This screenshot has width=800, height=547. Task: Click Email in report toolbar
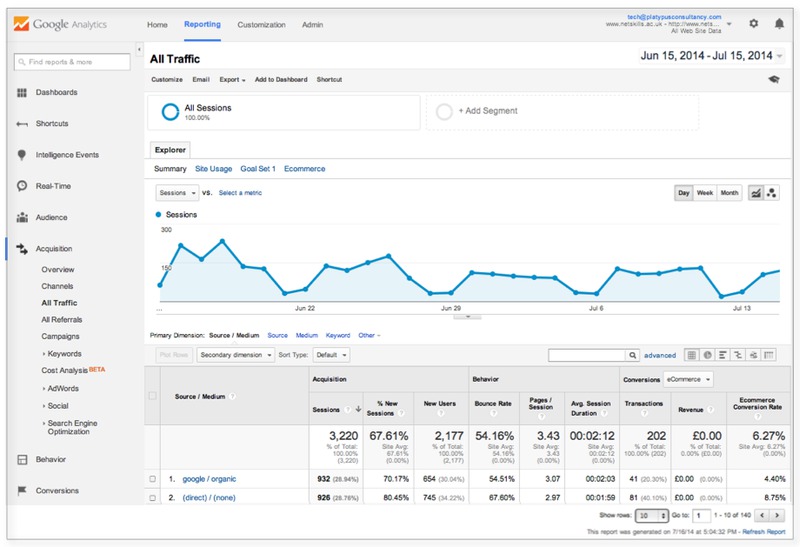201,80
